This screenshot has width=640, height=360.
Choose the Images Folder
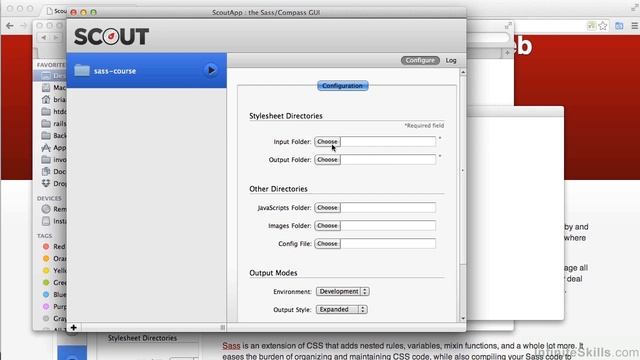(x=327, y=226)
